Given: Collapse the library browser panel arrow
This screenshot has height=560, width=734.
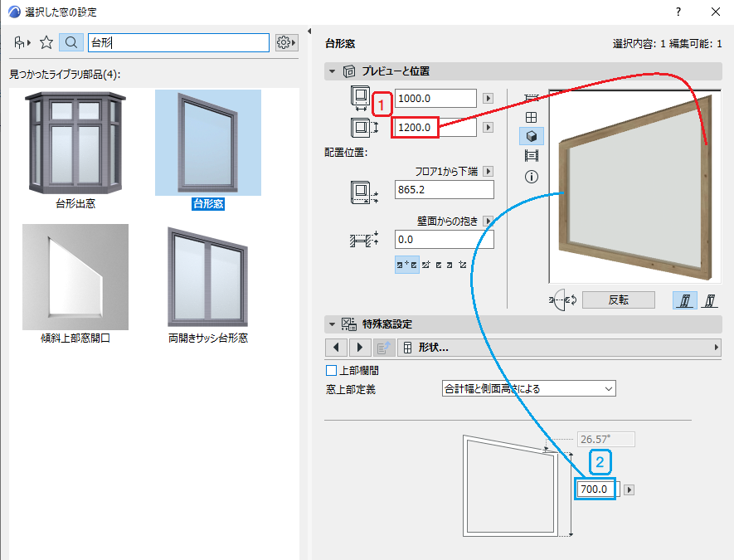Looking at the screenshot, I should pos(309,32).
